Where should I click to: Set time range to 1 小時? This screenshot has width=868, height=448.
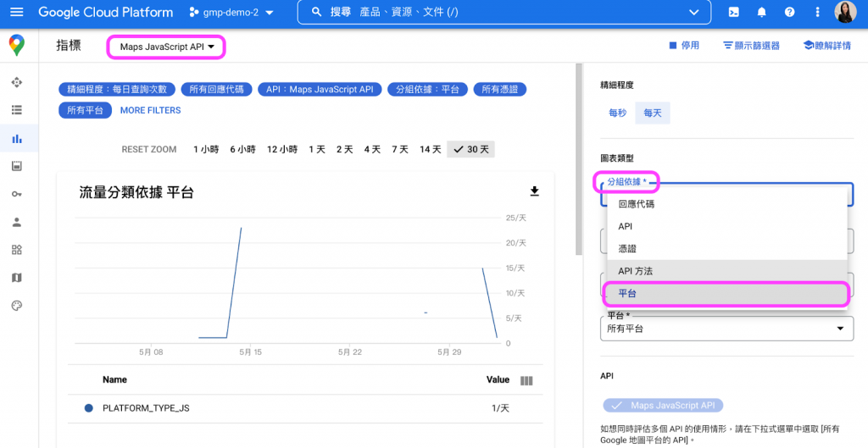206,149
